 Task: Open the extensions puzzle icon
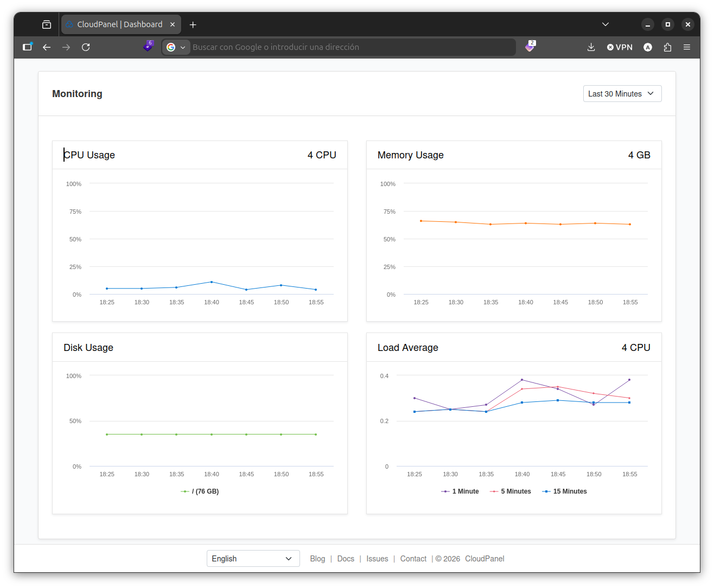(x=667, y=47)
